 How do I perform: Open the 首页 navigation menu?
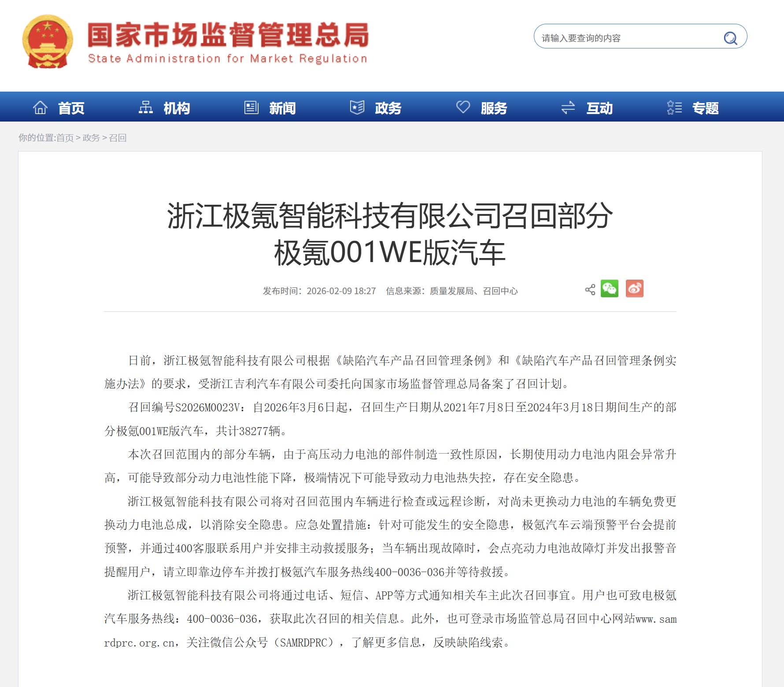pyautogui.click(x=71, y=108)
